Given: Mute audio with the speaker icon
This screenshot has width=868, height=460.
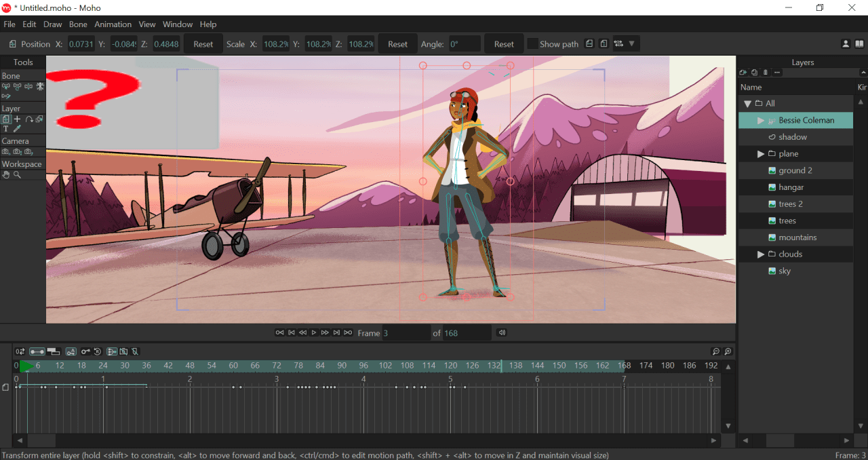Looking at the screenshot, I should pyautogui.click(x=502, y=332).
